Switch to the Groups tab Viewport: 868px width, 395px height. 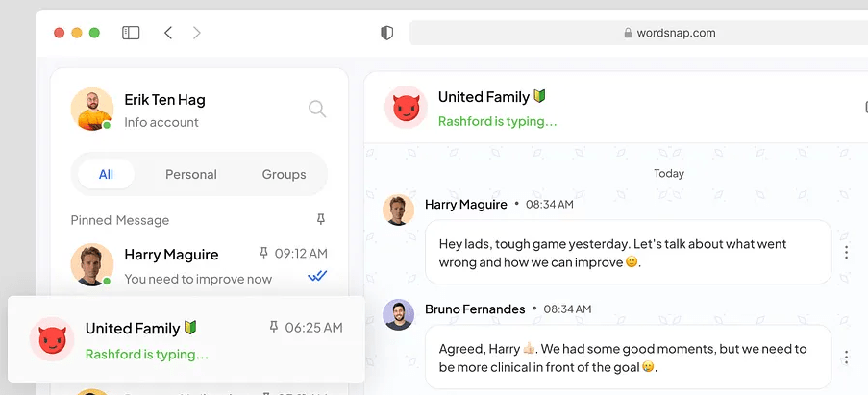(284, 174)
